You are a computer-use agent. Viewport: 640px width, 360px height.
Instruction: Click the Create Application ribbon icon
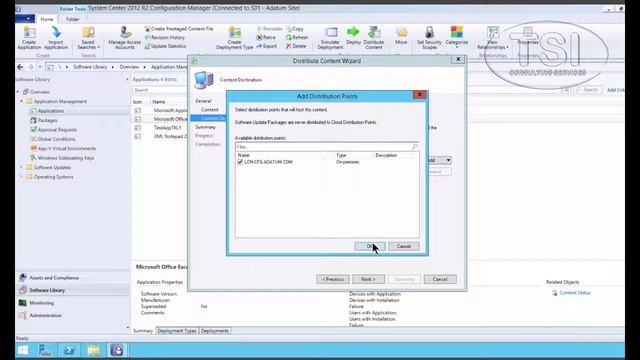29,38
